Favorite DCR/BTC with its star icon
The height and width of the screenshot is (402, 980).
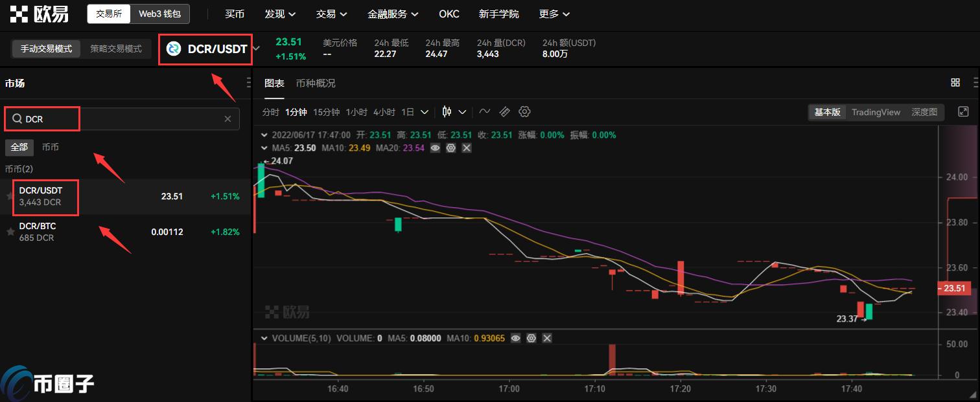10,232
